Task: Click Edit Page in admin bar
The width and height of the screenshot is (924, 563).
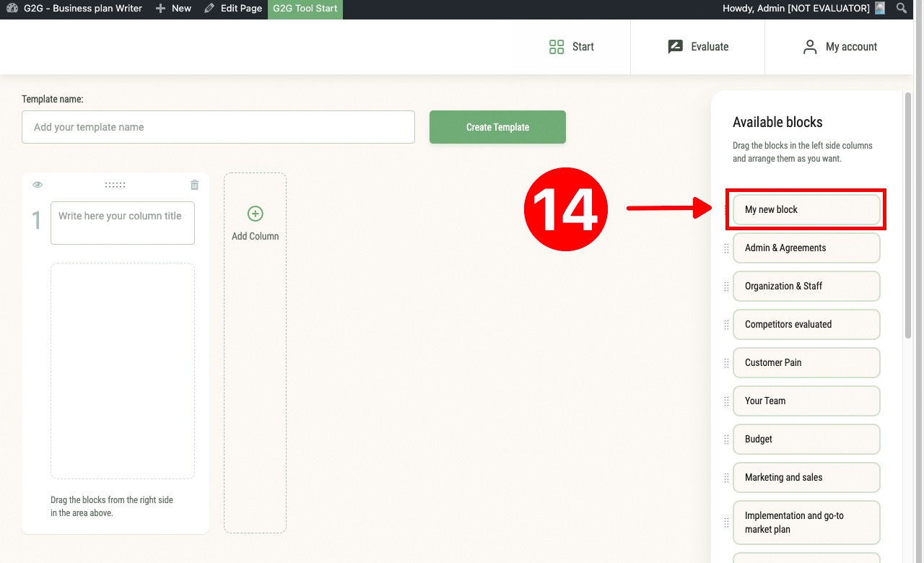Action: pos(234,9)
